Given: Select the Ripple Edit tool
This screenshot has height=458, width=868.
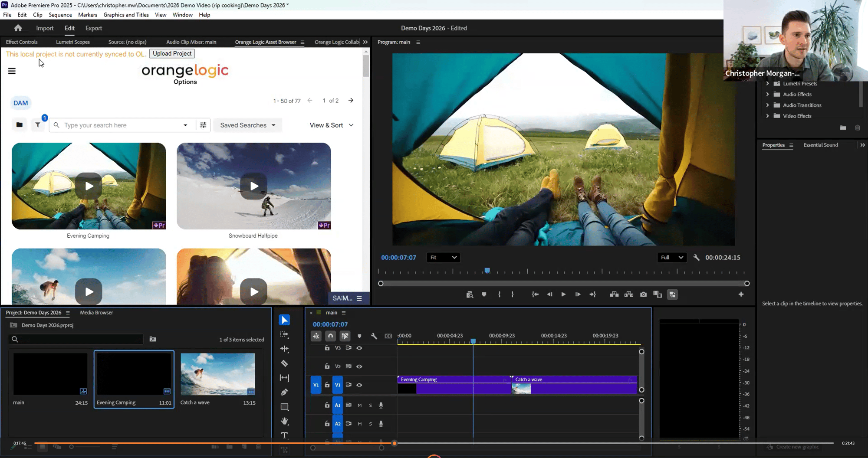Looking at the screenshot, I should coord(284,349).
